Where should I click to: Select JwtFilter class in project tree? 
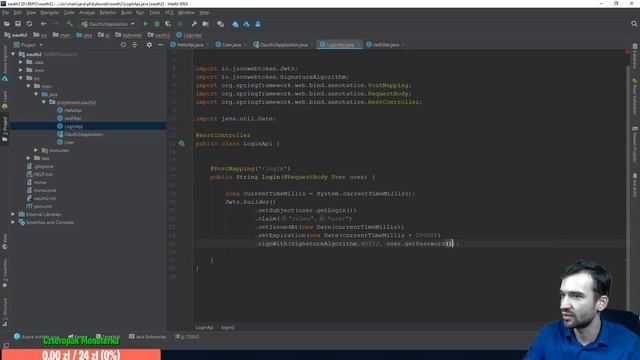point(73,118)
